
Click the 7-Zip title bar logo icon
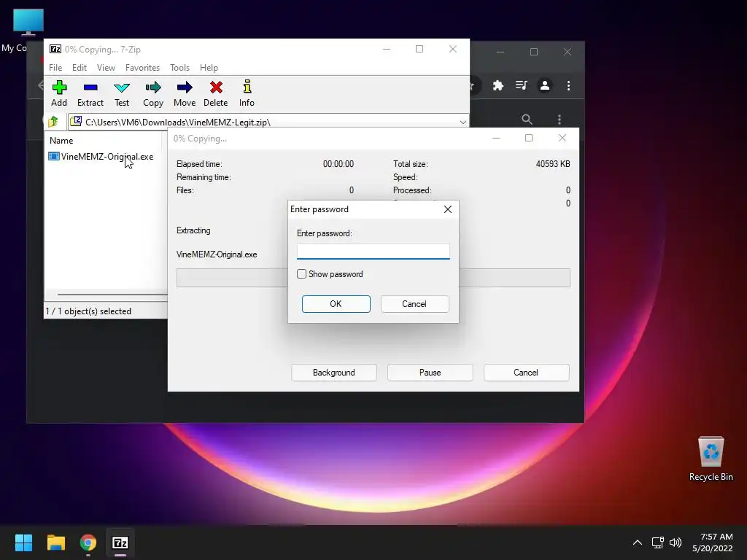55,49
